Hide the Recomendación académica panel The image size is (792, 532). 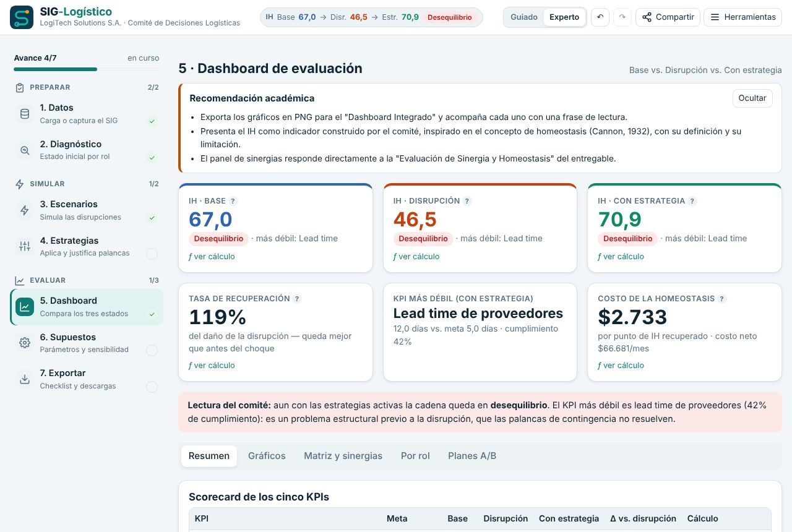pyautogui.click(x=752, y=98)
